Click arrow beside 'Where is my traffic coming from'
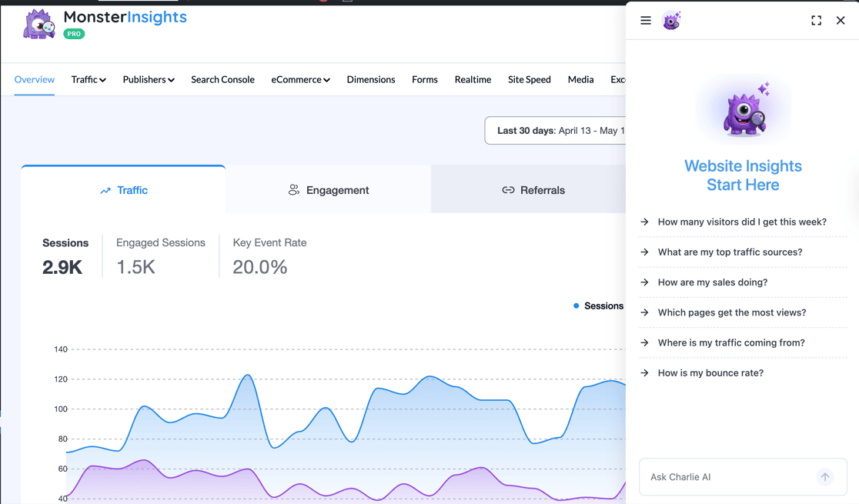This screenshot has width=859, height=504. (645, 342)
